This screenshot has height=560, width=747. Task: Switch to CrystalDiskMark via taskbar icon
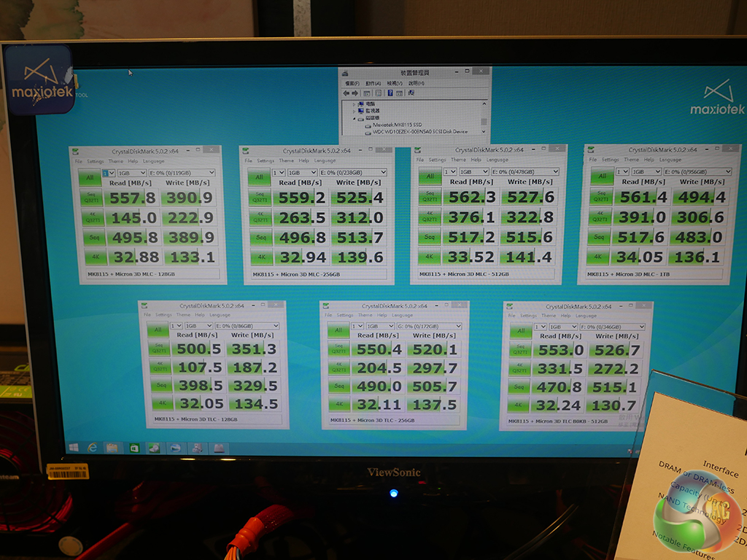pos(154,448)
